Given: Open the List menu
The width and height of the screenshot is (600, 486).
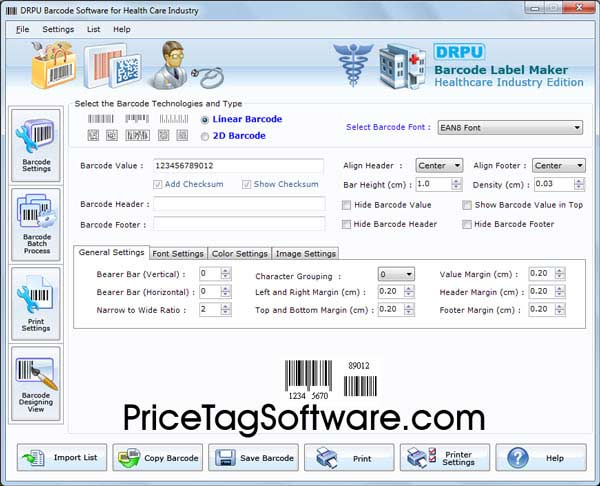Looking at the screenshot, I should [93, 29].
